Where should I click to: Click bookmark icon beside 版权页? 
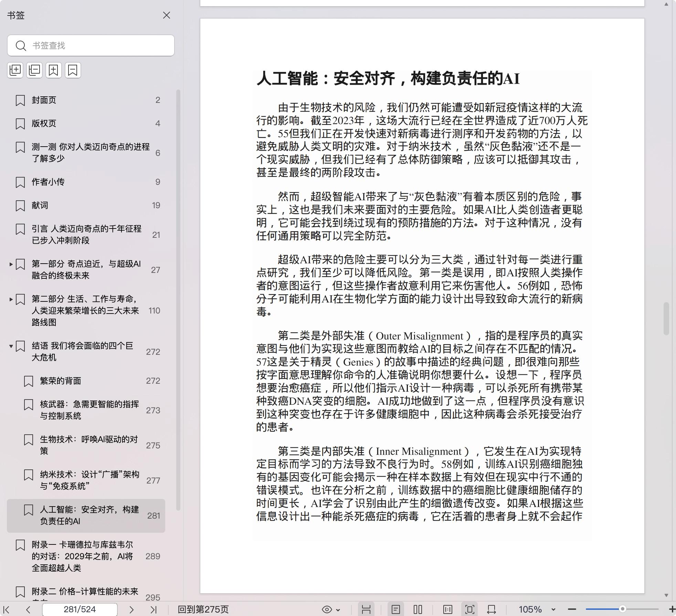[20, 124]
